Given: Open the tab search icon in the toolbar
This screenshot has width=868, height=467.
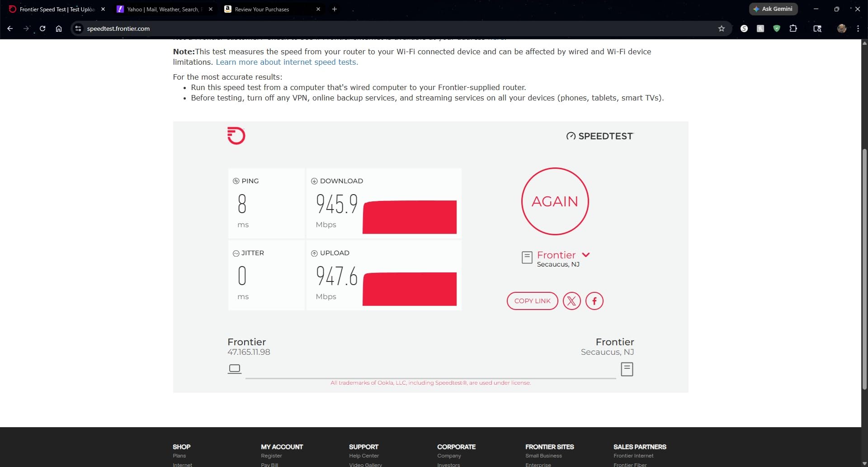Looking at the screenshot, I should pos(817,29).
